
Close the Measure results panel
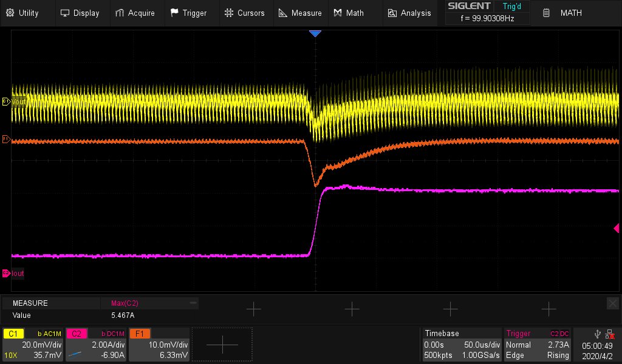[612, 303]
